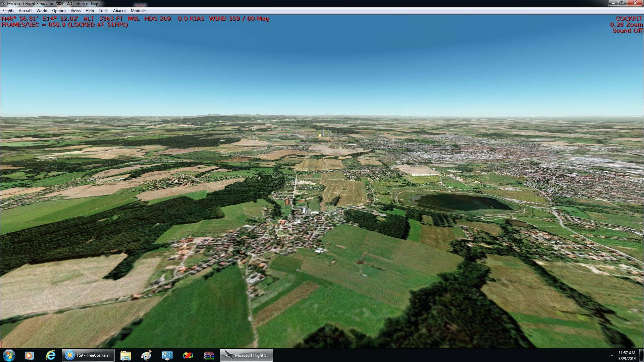
Task: Switch to FS9 - FreeCommander taskbar window
Action: pos(88,355)
